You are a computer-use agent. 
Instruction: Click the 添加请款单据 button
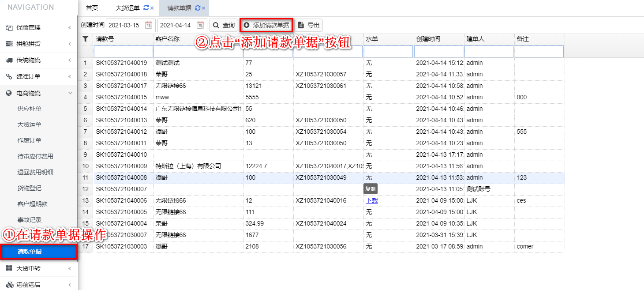pos(266,25)
